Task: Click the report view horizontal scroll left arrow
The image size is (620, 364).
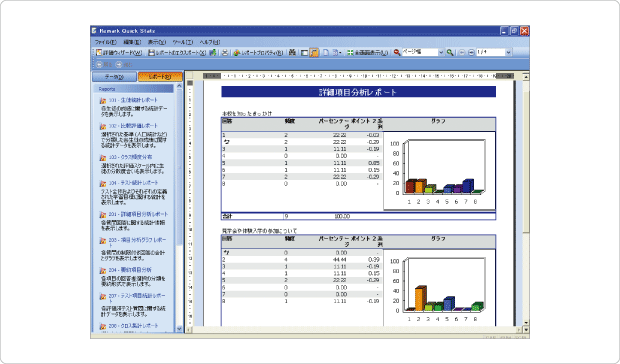Action: (189, 329)
